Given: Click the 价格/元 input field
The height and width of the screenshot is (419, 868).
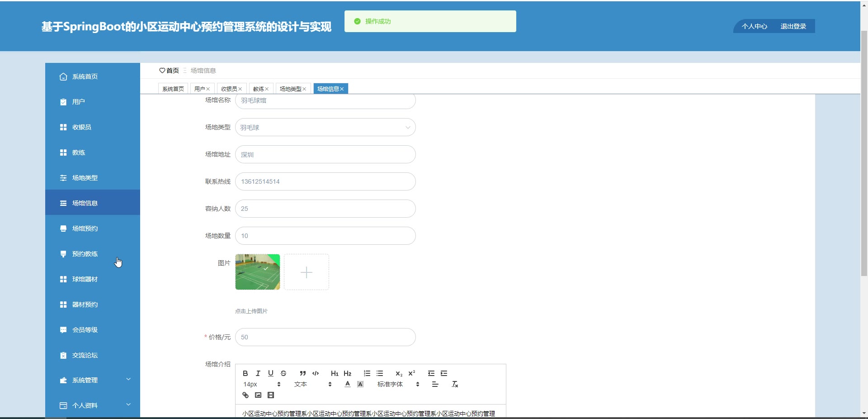Looking at the screenshot, I should (x=325, y=337).
